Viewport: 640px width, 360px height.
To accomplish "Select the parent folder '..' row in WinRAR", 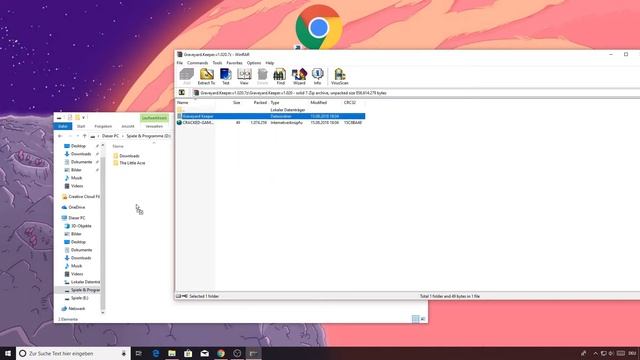I will pos(271,110).
